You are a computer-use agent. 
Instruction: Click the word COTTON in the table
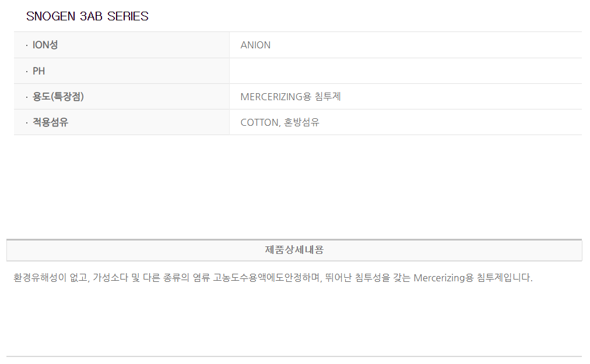point(259,122)
